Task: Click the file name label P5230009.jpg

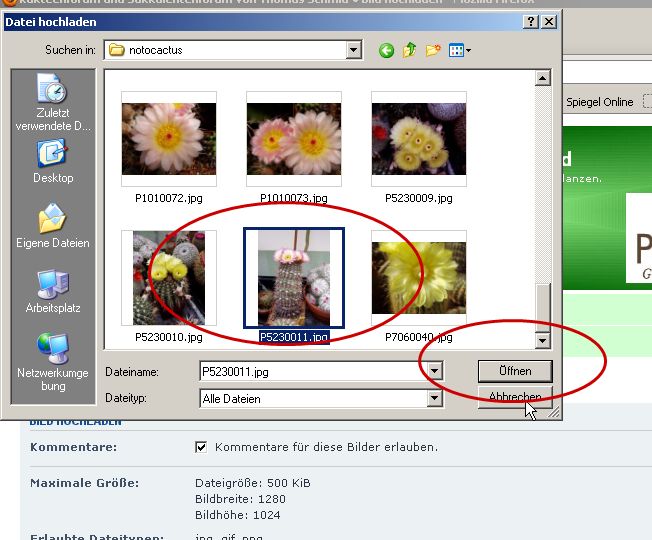Action: coord(419,198)
